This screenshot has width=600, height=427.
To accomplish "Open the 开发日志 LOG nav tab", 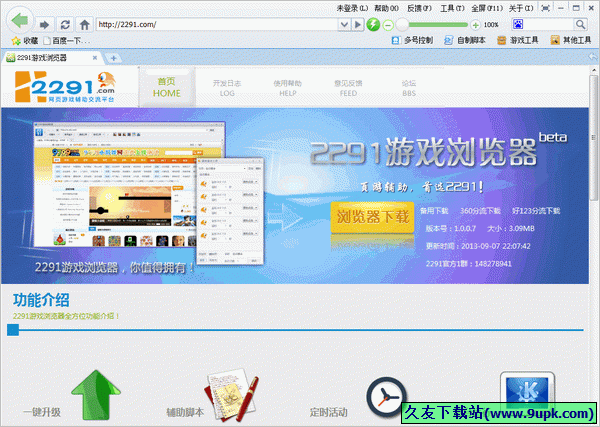I will click(227, 88).
